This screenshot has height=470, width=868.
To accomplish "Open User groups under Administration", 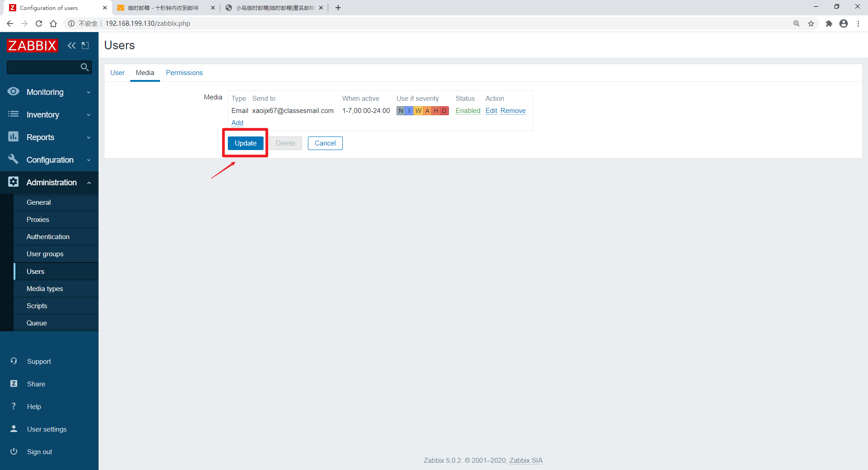I will tap(56, 254).
